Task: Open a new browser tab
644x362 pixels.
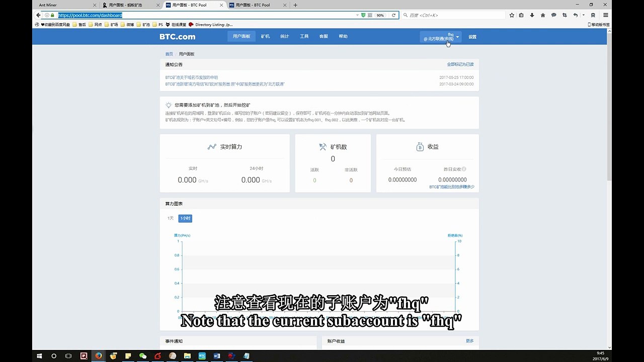Action: (295, 5)
